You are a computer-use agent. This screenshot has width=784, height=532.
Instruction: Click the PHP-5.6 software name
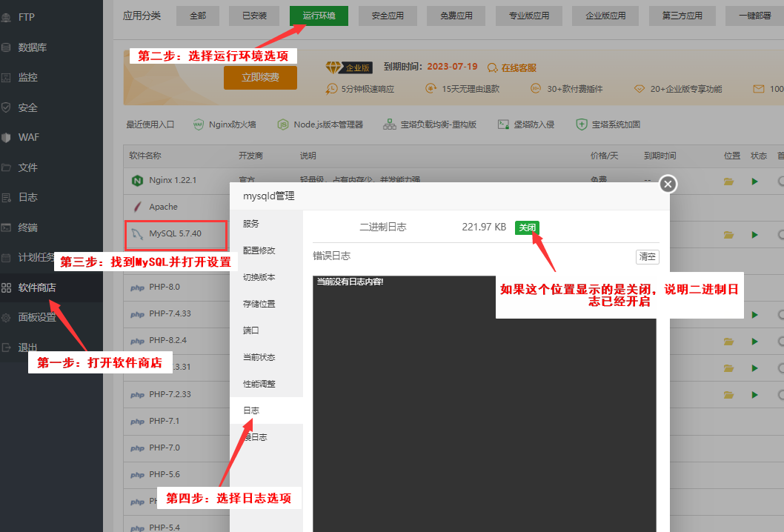point(165,474)
